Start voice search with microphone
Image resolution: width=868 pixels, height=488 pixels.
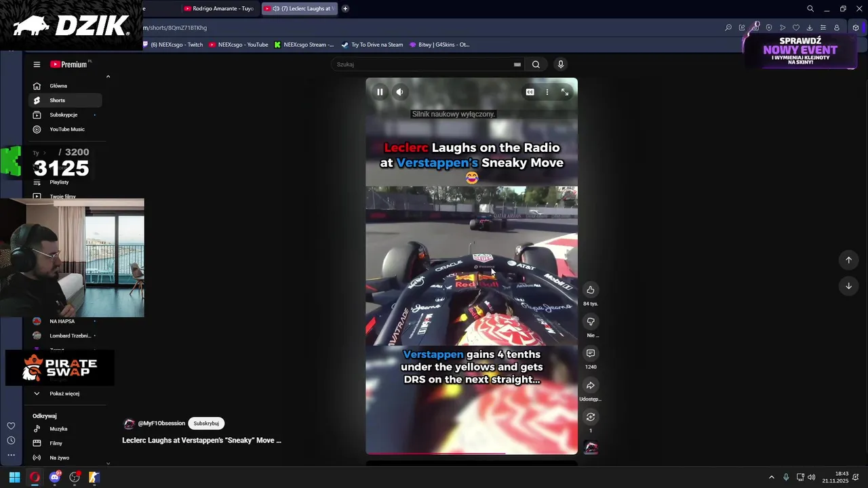click(560, 64)
